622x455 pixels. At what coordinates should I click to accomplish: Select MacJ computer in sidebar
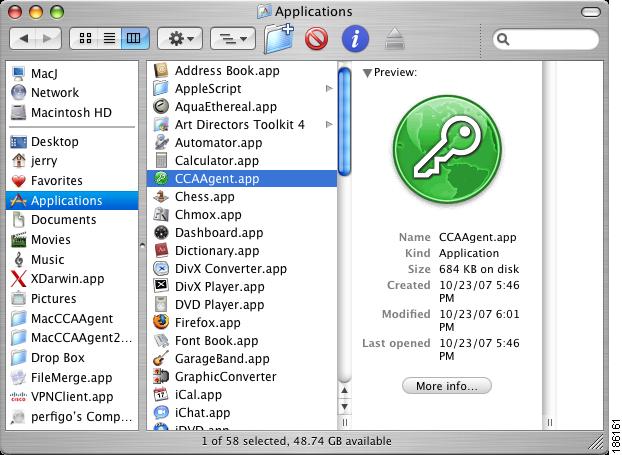(73, 73)
